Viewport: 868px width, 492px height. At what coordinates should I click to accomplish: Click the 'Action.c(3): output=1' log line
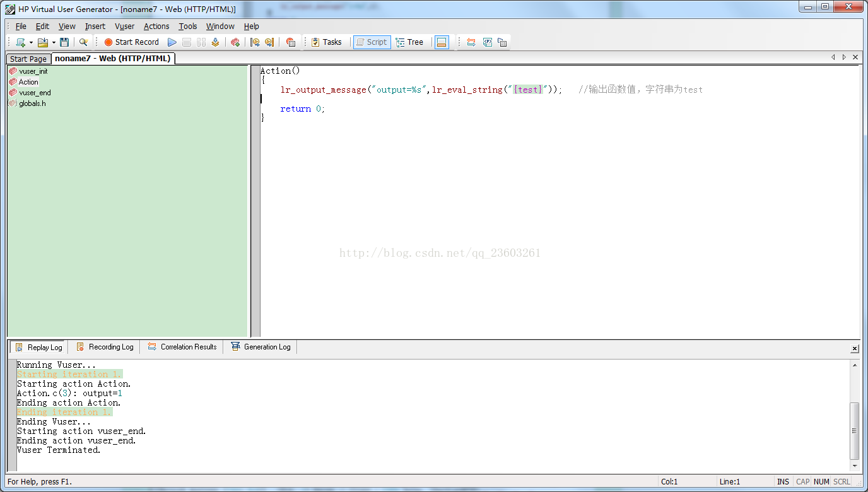click(x=69, y=393)
